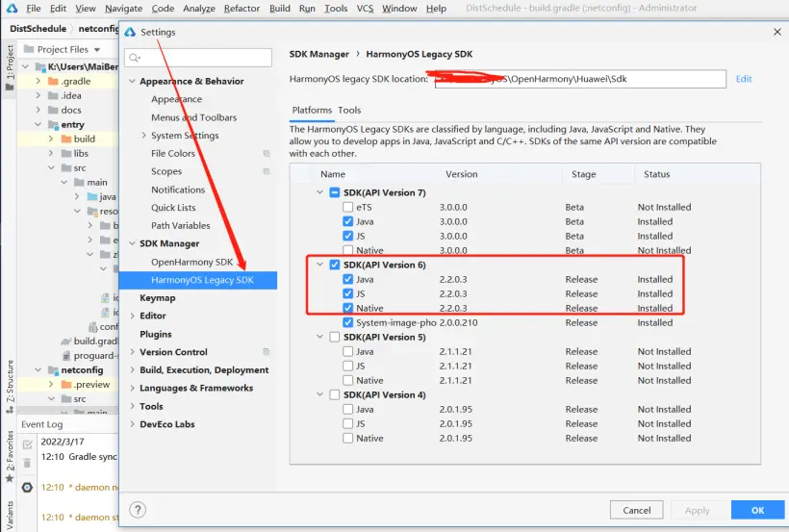Open the Refactor menu
789x532 pixels.
coord(242,9)
